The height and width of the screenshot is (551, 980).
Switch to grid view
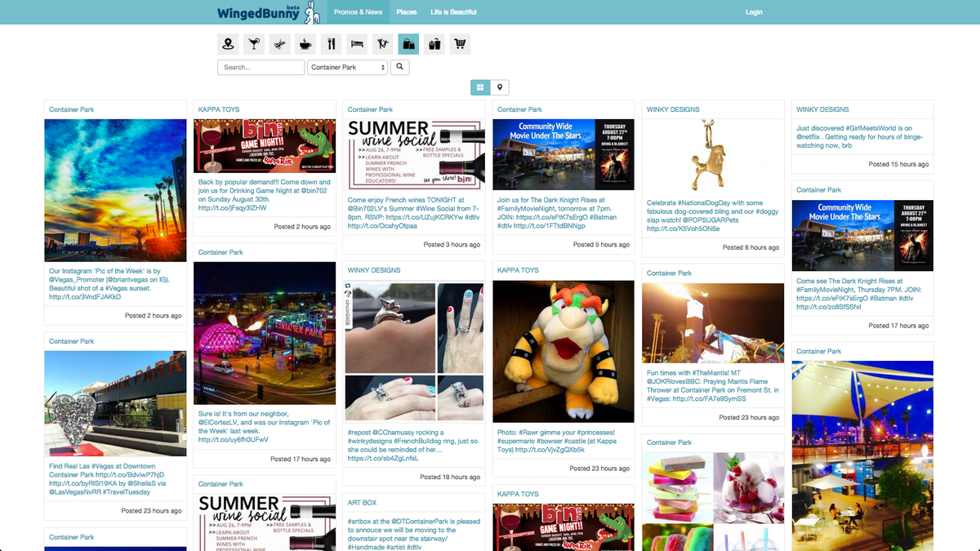coord(480,87)
